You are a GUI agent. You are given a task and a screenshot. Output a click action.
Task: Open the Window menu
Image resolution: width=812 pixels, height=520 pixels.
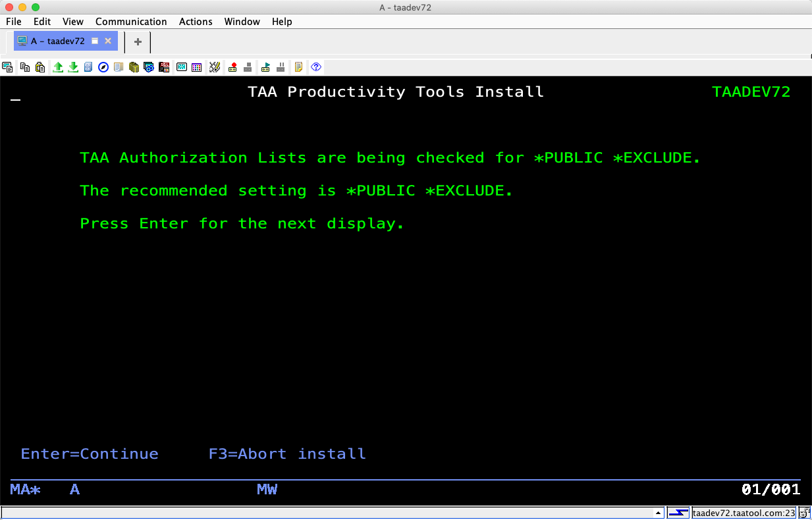click(x=242, y=22)
